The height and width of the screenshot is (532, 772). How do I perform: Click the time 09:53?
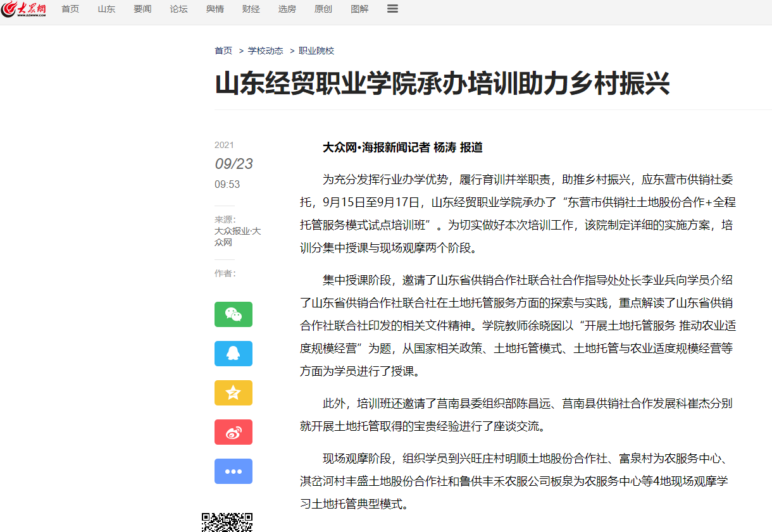227,184
